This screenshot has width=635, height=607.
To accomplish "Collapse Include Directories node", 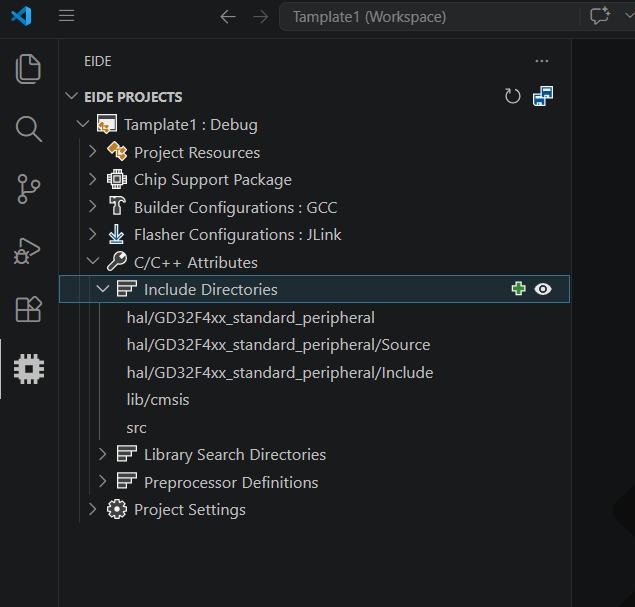I will coord(103,289).
